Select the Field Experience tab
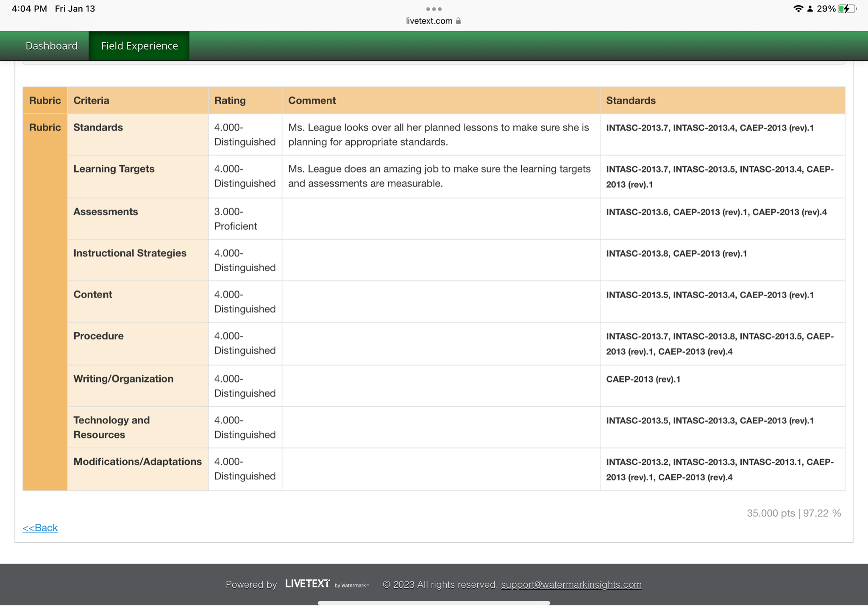 tap(139, 46)
